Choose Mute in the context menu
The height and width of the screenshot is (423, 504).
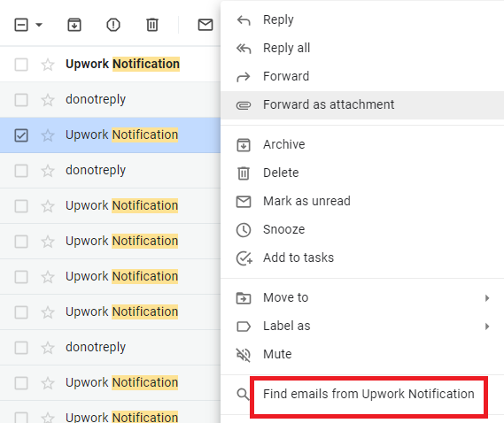pyautogui.click(x=362, y=354)
